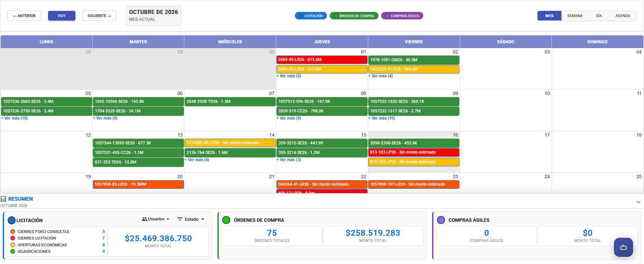Open orange event 1057898-85-LR26 - 19.3MM
Viewport: 644px width, 264px height.
[x=138, y=184]
